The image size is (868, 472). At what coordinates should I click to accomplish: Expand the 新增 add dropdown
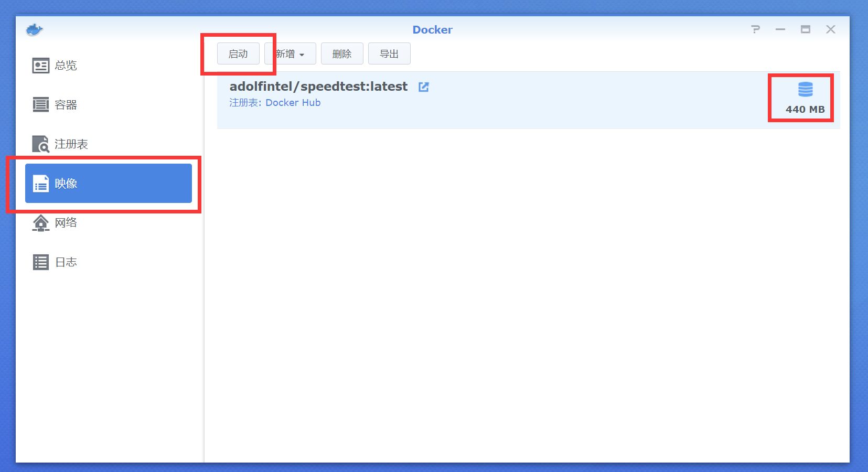291,54
